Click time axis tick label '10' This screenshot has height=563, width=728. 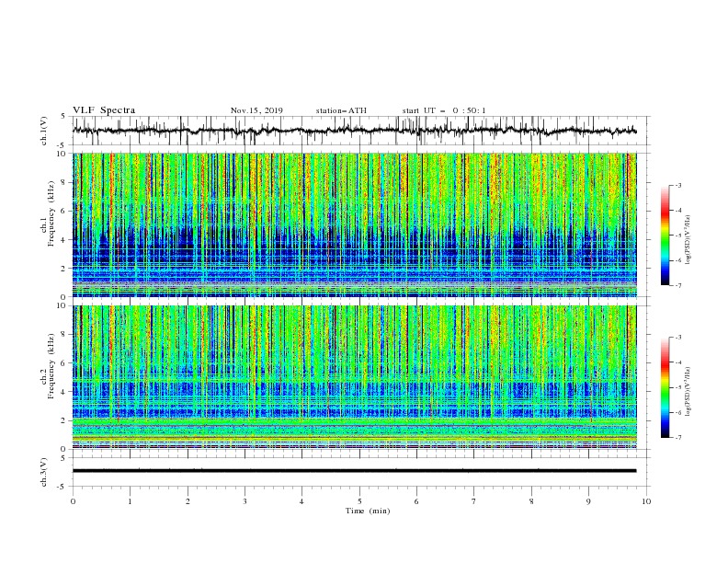[646, 501]
